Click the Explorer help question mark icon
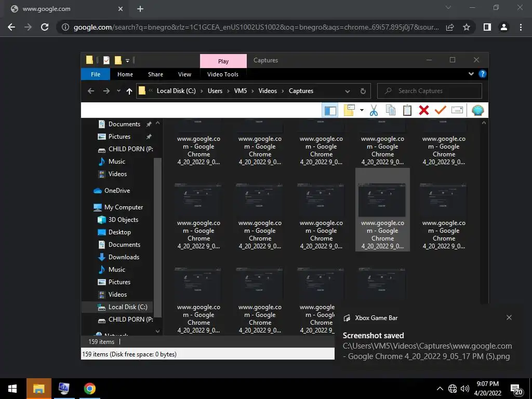The width and height of the screenshot is (532, 399). (x=482, y=74)
